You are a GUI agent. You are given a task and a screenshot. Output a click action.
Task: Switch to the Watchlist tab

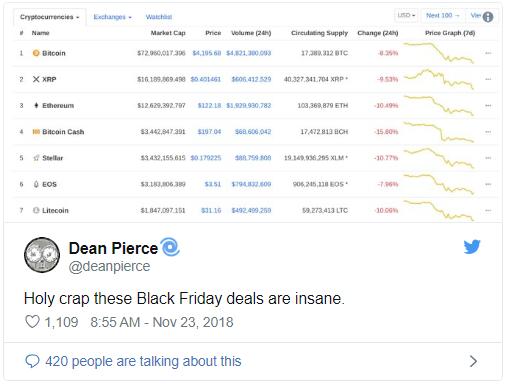click(159, 17)
